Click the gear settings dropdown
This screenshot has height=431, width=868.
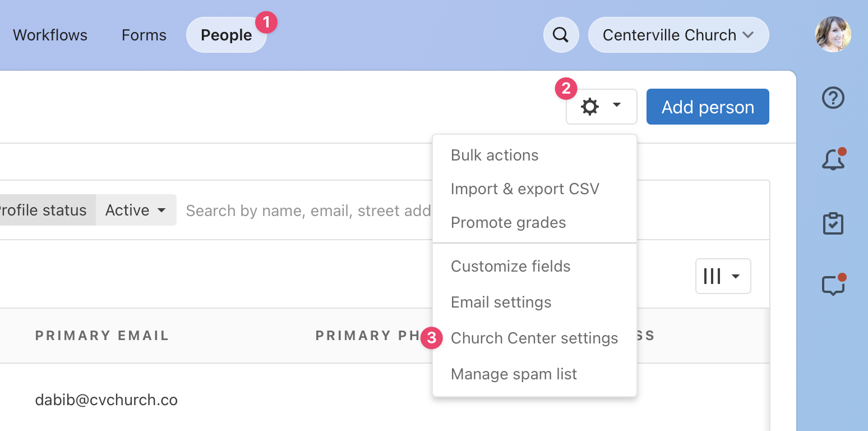601,107
